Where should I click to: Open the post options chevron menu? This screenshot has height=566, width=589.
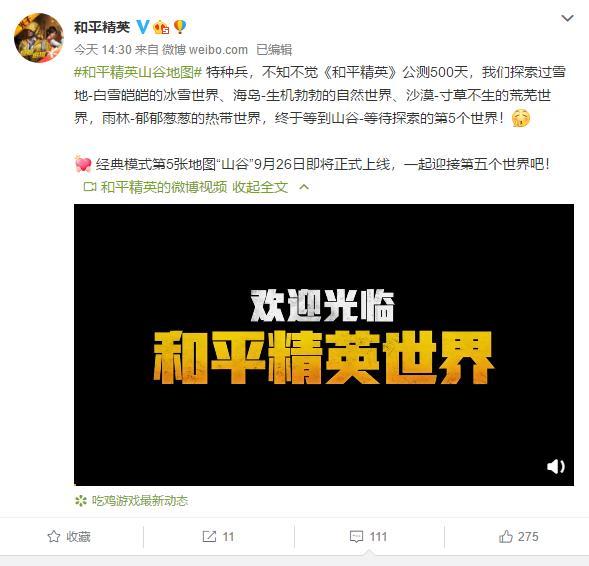pos(567,18)
